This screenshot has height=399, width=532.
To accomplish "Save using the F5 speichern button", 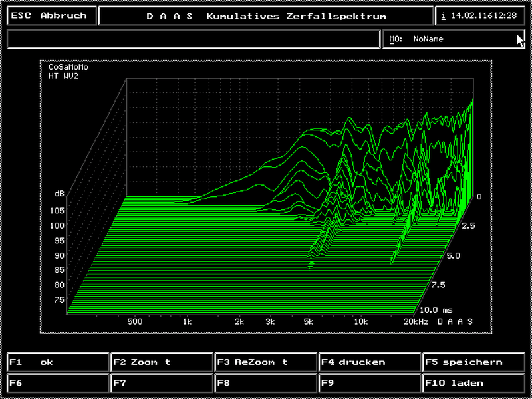I will [473, 362].
